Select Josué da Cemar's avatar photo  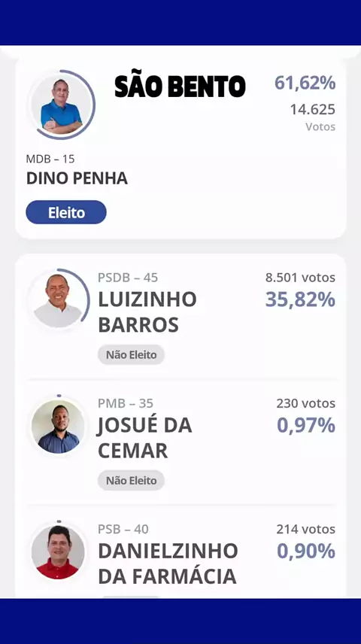tap(58, 427)
